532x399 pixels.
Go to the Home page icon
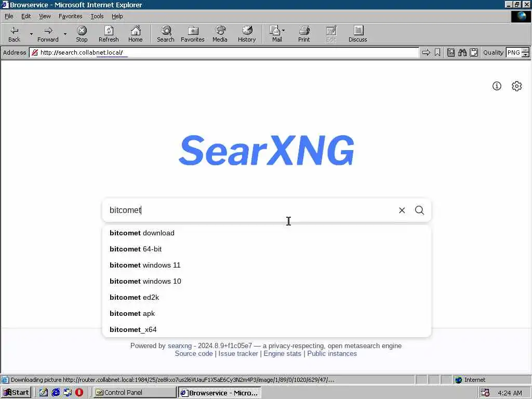[136, 34]
